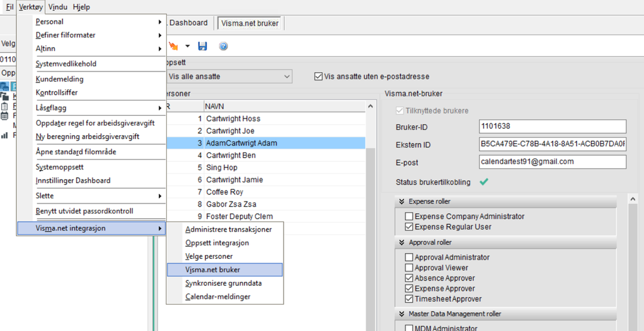Choose Kundemelding menu entry
Viewport: 644px width, 331px height.
[x=91, y=79]
